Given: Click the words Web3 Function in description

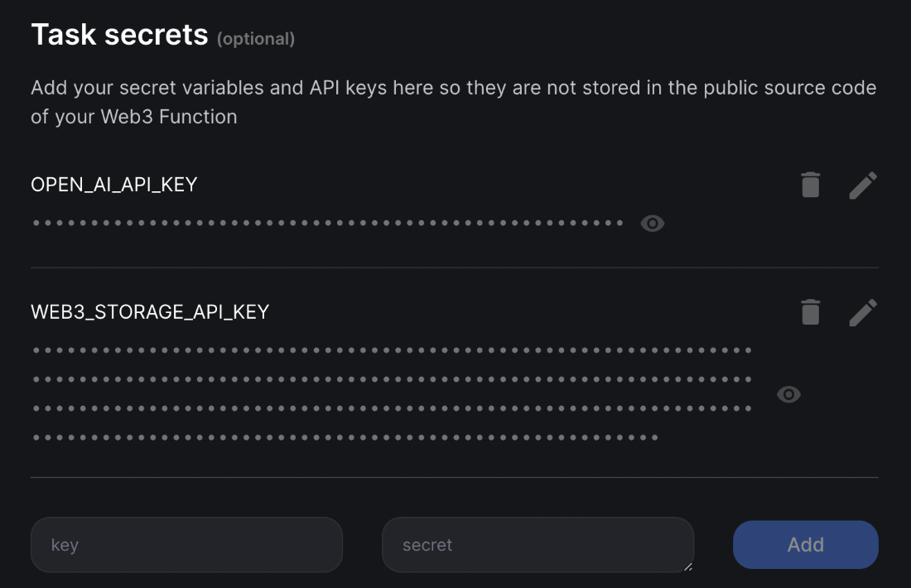Looking at the screenshot, I should click(168, 117).
